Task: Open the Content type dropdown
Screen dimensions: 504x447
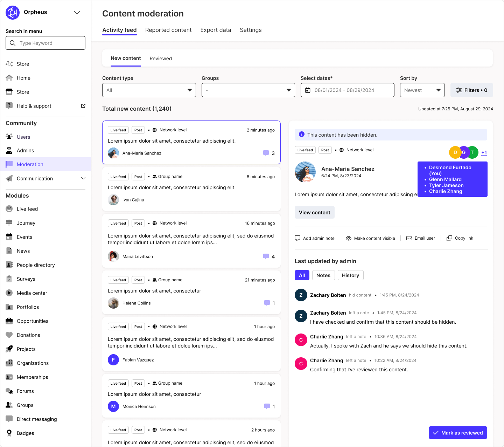Action: tap(149, 90)
